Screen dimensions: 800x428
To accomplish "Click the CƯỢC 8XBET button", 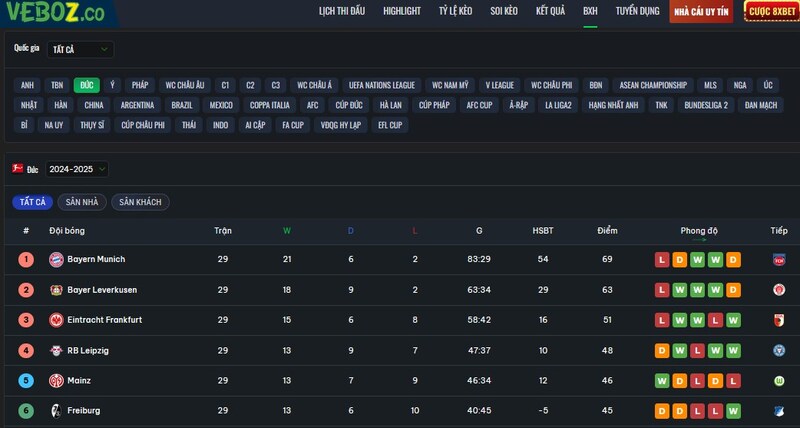I will [772, 11].
